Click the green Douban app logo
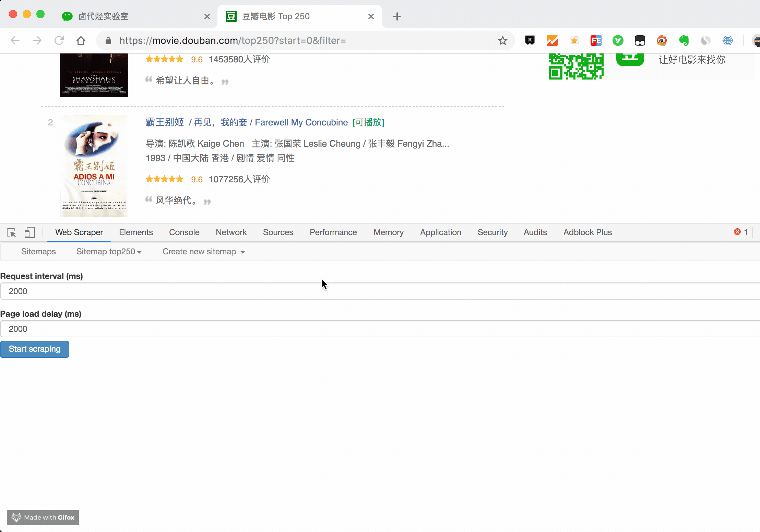The image size is (760, 532). pos(630,60)
